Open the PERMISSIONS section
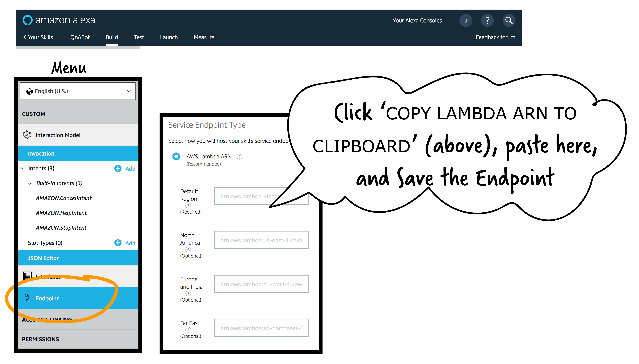 pos(78,339)
